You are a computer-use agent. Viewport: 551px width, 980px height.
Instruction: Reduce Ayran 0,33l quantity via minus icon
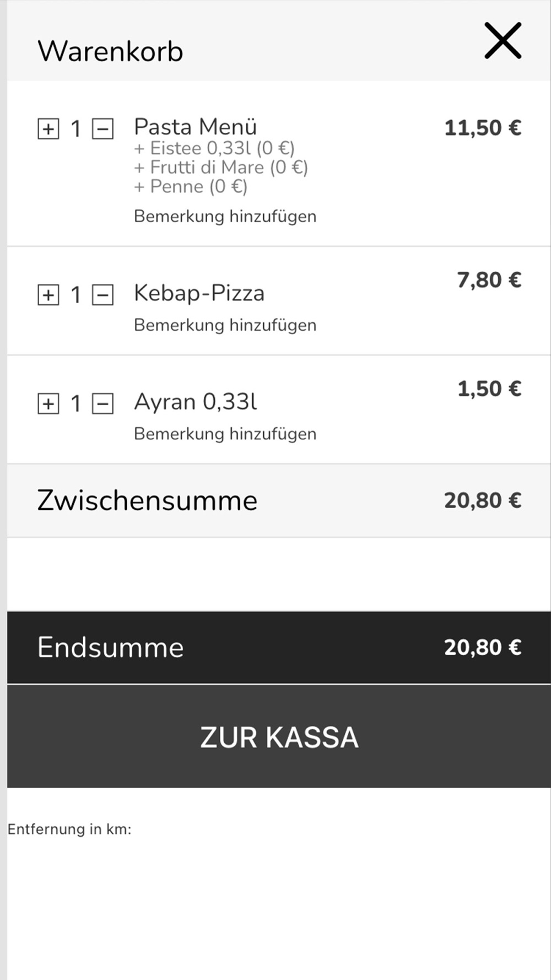click(x=102, y=404)
